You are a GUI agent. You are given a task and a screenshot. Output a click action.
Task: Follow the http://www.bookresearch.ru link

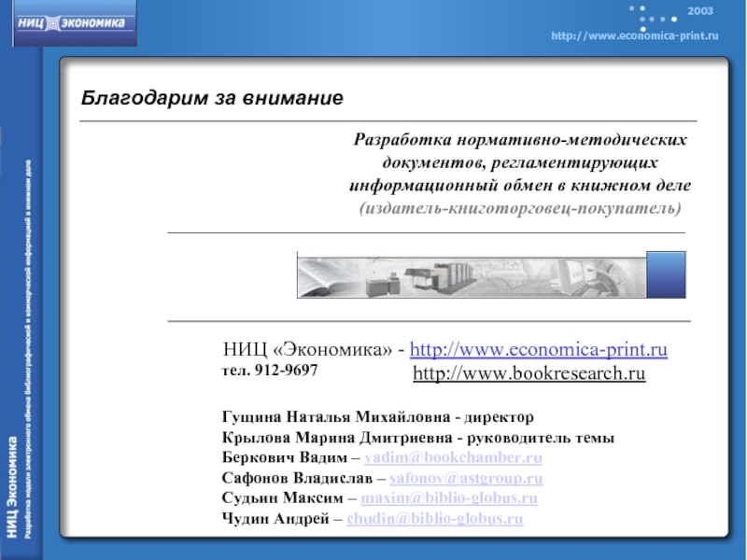529,374
